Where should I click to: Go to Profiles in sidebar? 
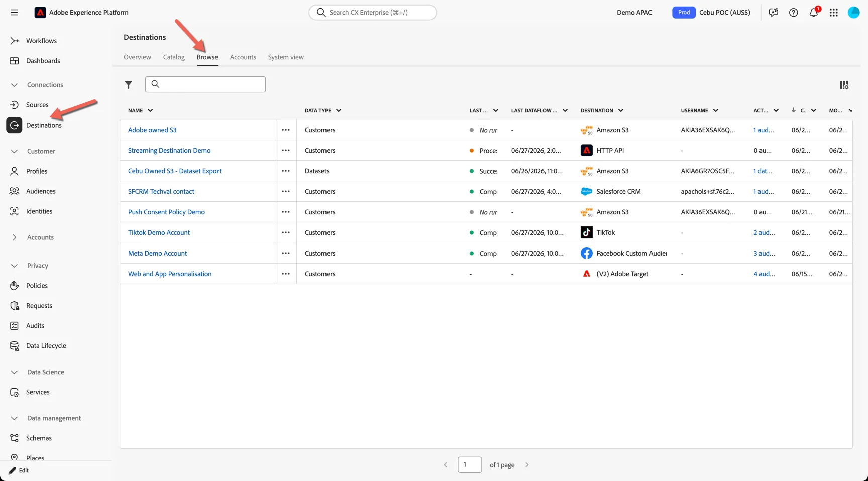click(37, 171)
